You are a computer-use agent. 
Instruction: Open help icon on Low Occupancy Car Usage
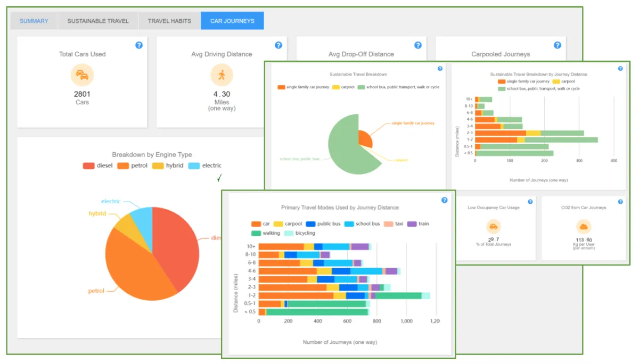coord(530,202)
